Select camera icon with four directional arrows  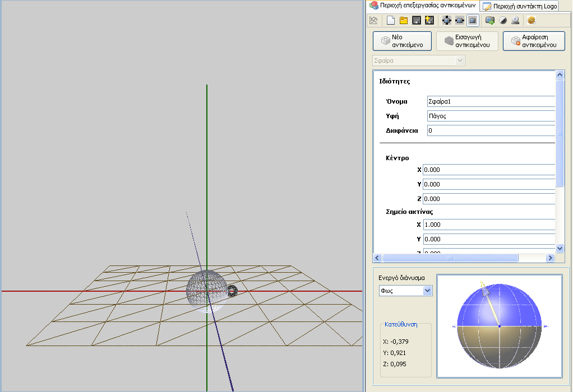tap(446, 20)
